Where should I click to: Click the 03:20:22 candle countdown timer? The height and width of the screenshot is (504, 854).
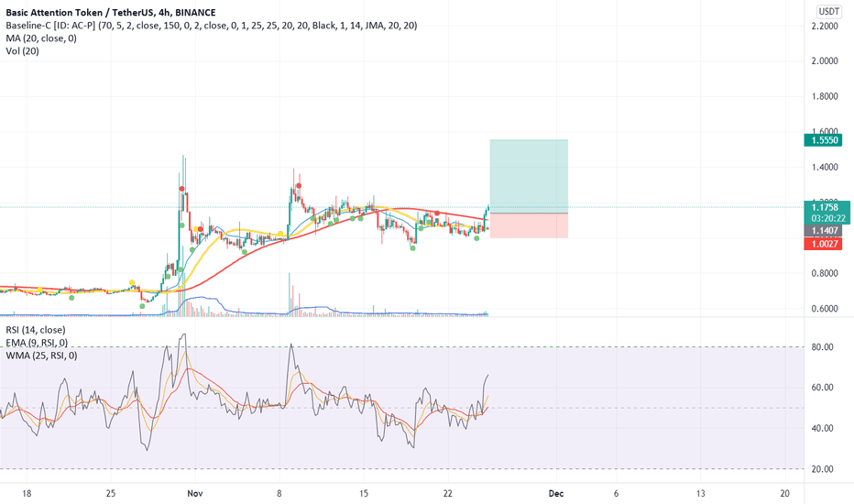[x=827, y=218]
